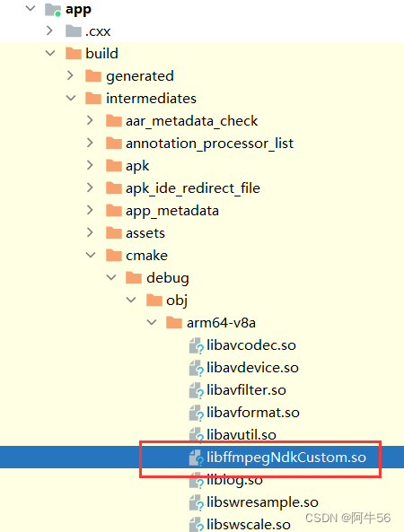Click the apk_ide_redirect_file folder icon
Screen dimensions: 404x532
[114, 188]
